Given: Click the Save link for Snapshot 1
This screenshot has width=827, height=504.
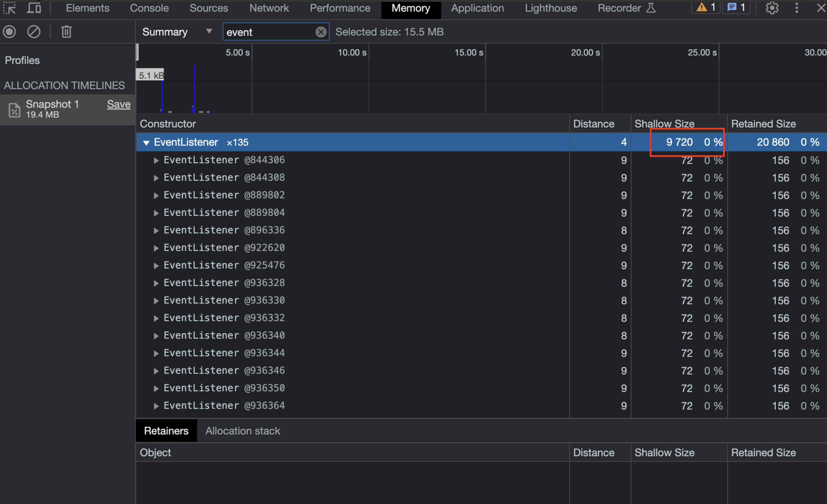Looking at the screenshot, I should (118, 104).
